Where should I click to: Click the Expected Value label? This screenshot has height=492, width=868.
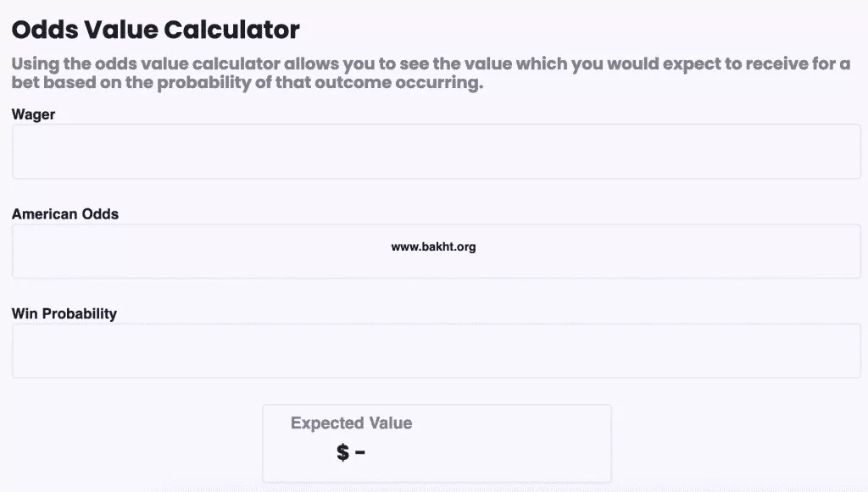[351, 423]
